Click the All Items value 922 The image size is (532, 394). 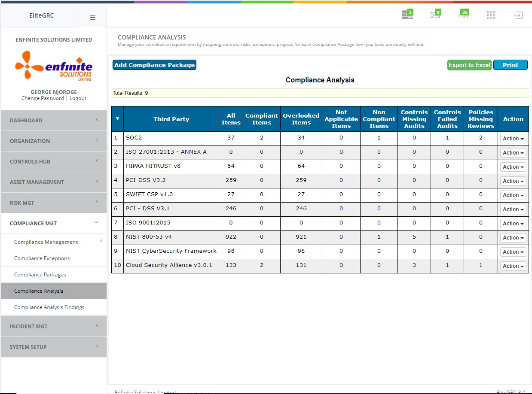231,237
